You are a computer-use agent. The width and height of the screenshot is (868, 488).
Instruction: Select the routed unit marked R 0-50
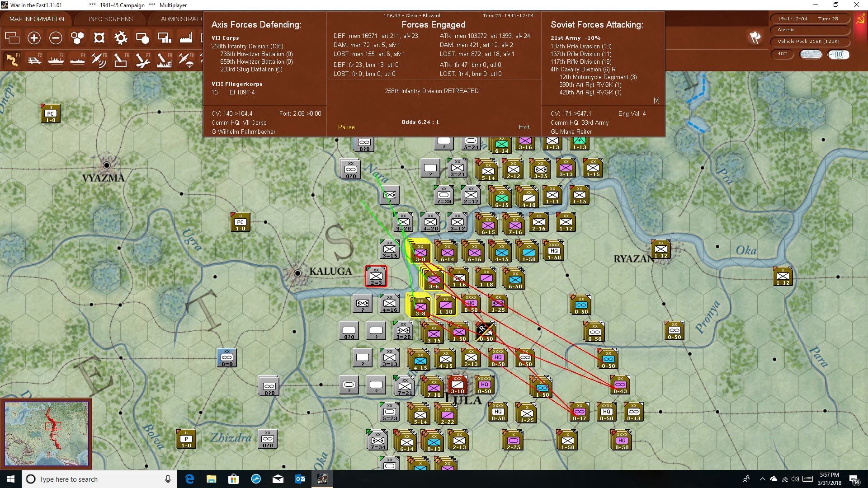point(486,331)
